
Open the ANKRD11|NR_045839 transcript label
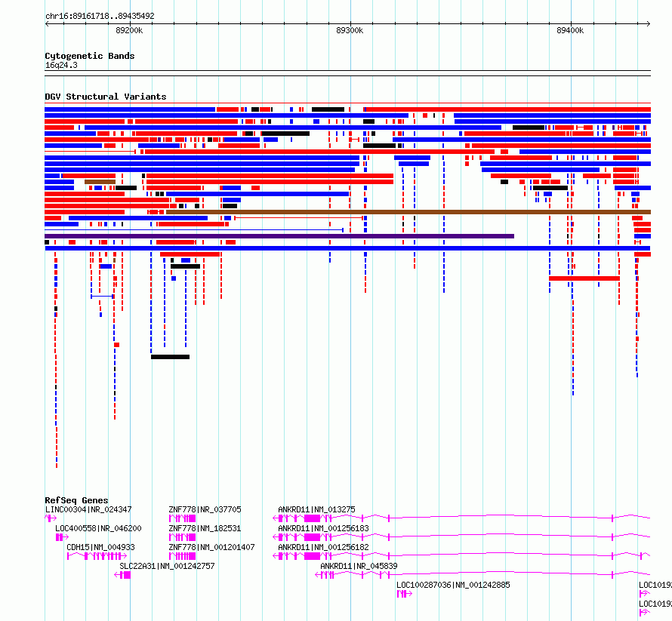click(359, 566)
